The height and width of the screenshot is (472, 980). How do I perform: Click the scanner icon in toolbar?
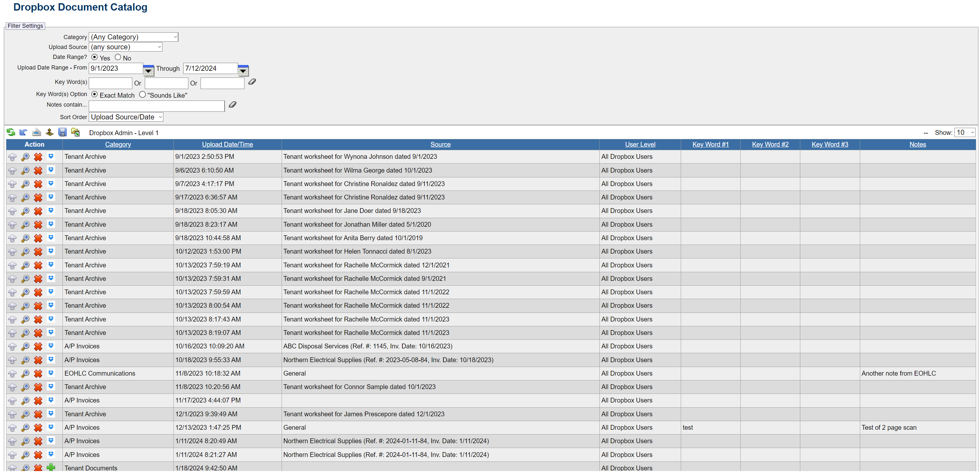(x=37, y=132)
